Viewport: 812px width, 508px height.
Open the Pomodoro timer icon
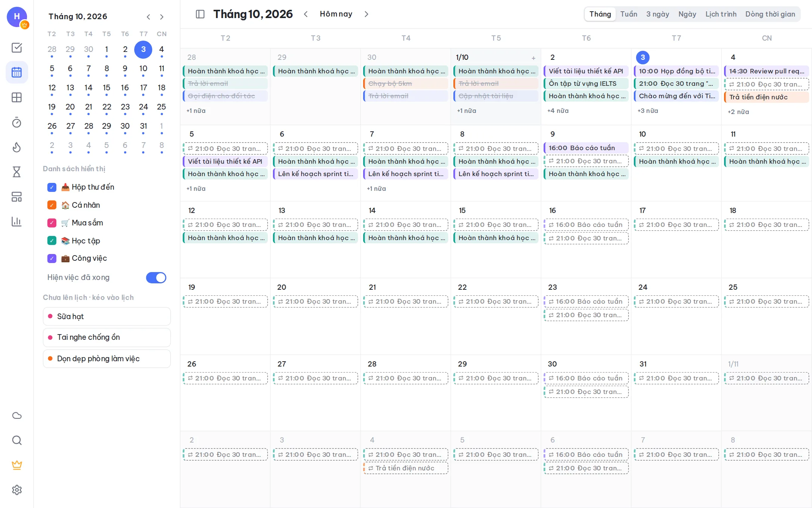click(x=17, y=122)
